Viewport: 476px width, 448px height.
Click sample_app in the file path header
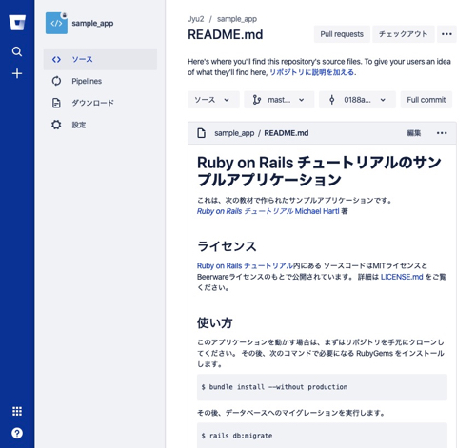click(x=234, y=133)
